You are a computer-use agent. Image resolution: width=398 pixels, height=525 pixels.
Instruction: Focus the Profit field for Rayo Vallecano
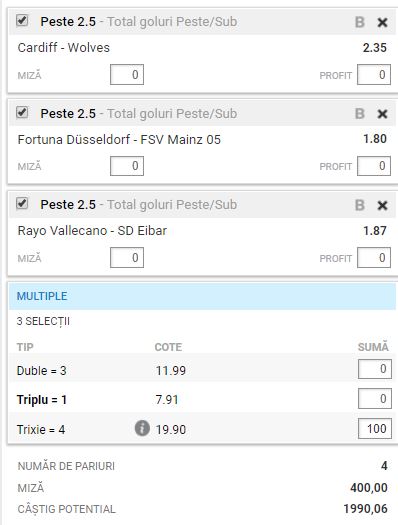tap(374, 257)
